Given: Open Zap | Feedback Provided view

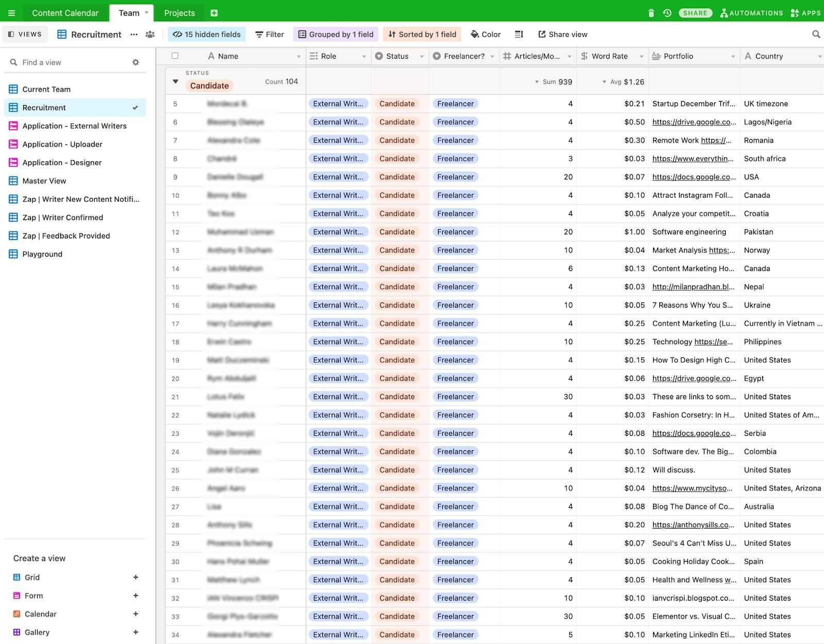Looking at the screenshot, I should click(x=75, y=236).
